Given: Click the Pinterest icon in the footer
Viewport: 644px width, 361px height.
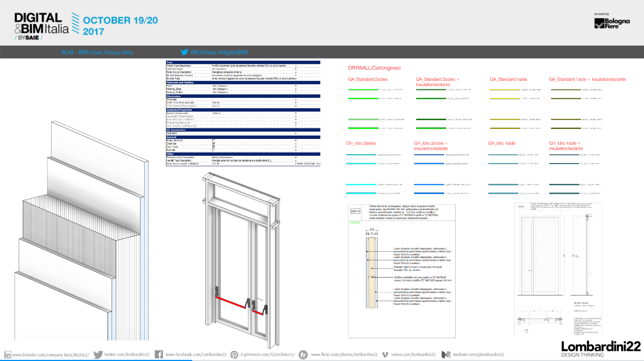Looking at the screenshot, I should click(x=234, y=355).
